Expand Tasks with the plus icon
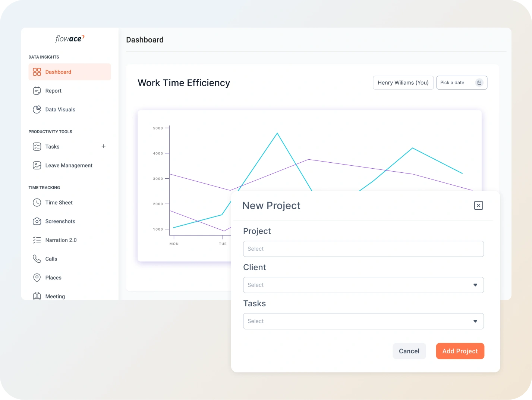This screenshot has height=400, width=532. (104, 146)
